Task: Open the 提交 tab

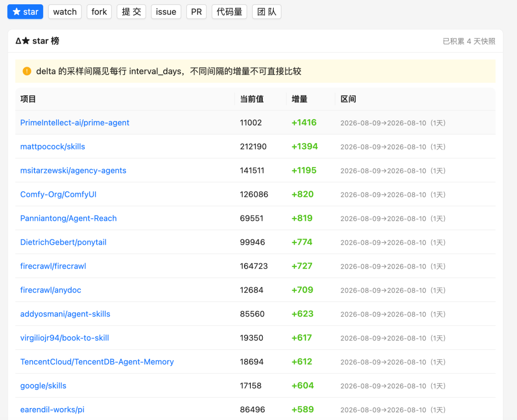Action: click(x=131, y=12)
